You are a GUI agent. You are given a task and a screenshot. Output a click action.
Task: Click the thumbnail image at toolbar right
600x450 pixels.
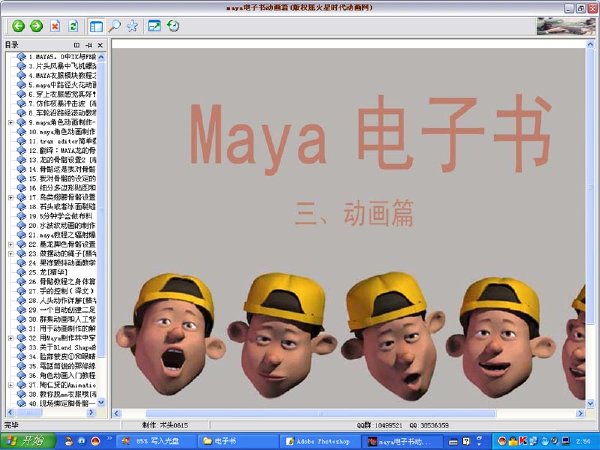566,26
